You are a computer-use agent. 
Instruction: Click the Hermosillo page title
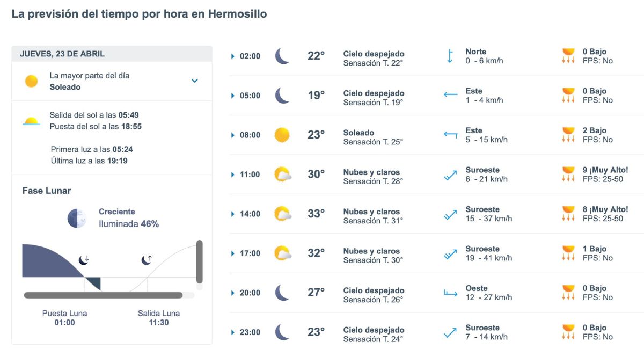pos(140,14)
